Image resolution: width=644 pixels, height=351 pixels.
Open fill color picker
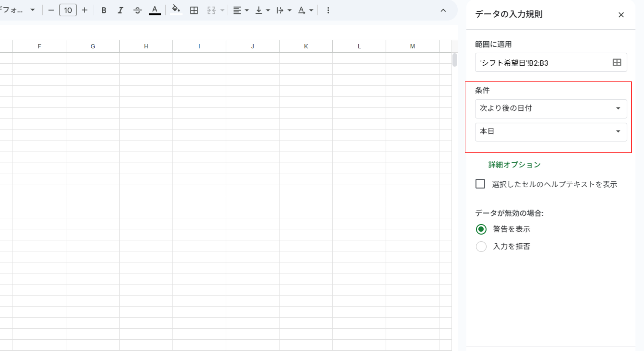point(176,10)
